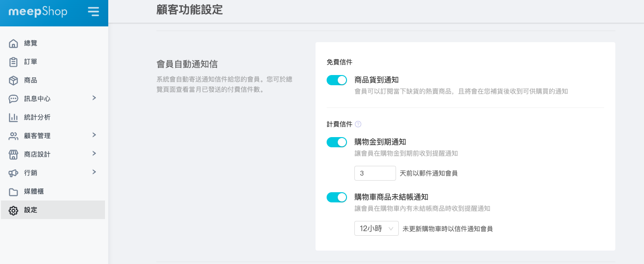
Task: Open 訂單 via the clipboard icon
Action: click(x=13, y=62)
